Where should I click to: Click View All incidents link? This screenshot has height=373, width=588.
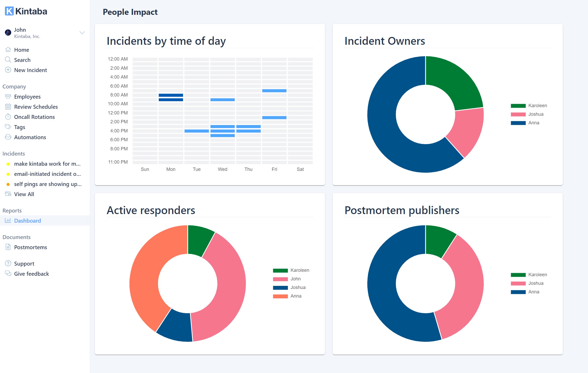click(24, 194)
